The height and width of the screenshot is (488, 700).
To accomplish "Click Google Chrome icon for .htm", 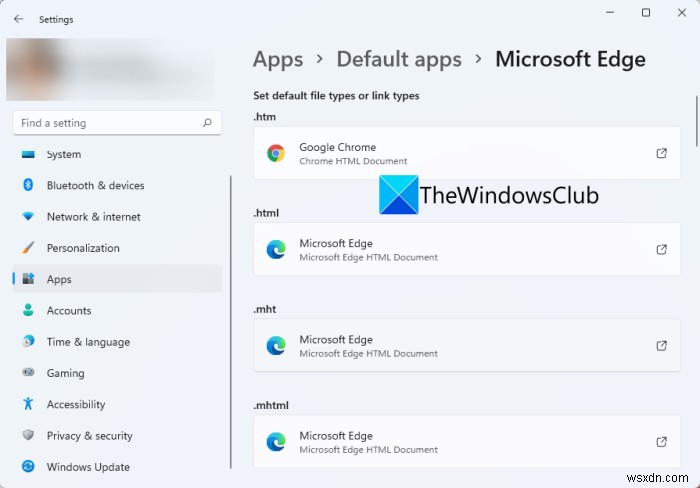I will tap(276, 153).
